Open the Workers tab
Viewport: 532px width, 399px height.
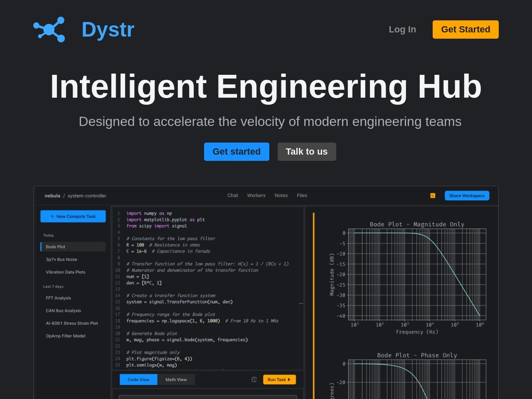point(256,195)
